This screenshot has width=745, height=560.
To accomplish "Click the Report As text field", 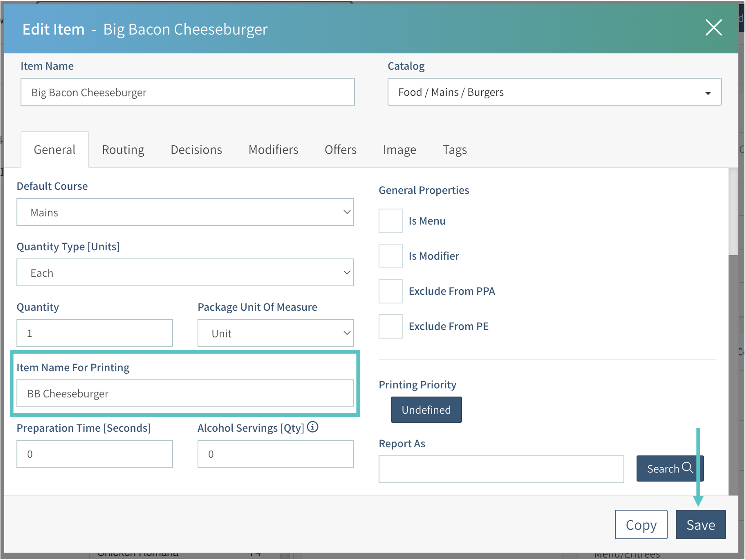I will click(501, 469).
